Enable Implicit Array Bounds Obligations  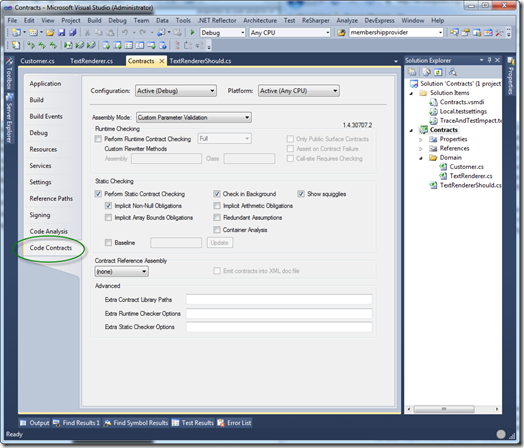[108, 217]
